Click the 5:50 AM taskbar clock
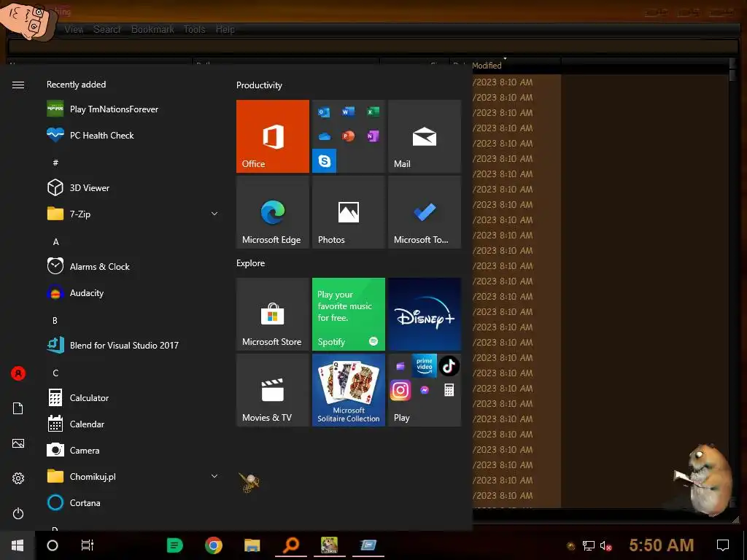This screenshot has width=747, height=560. click(x=661, y=545)
